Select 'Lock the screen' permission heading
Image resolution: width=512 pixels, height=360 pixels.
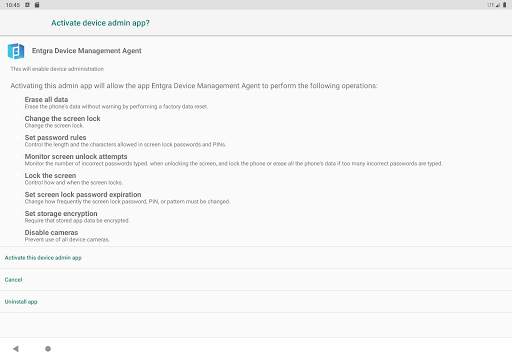(x=50, y=175)
